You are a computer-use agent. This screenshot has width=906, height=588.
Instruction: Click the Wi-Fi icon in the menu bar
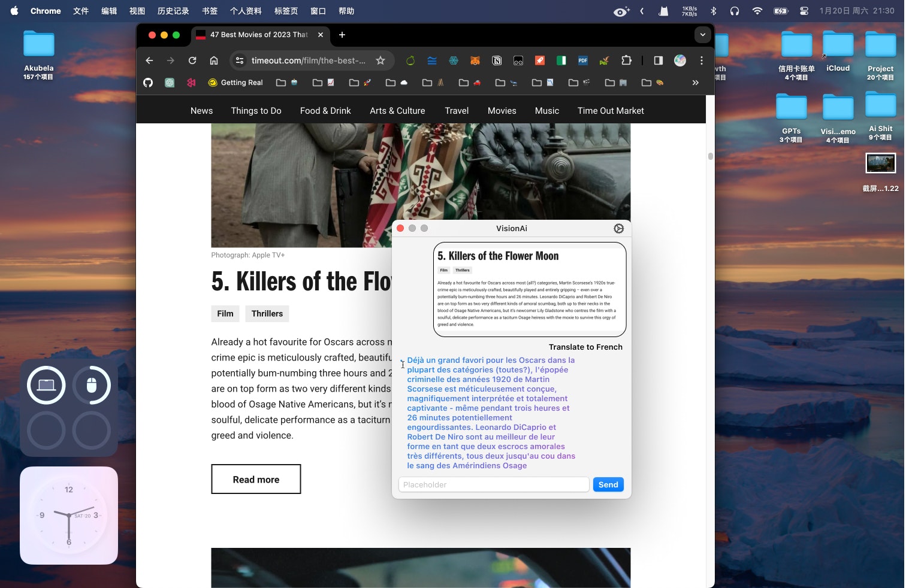[757, 11]
